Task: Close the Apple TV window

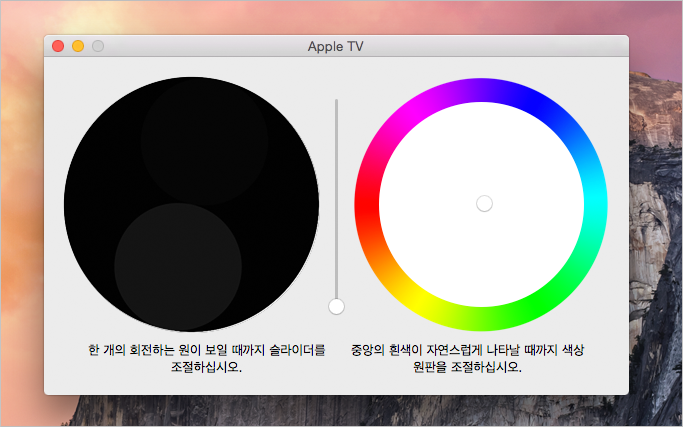Action: 58,46
